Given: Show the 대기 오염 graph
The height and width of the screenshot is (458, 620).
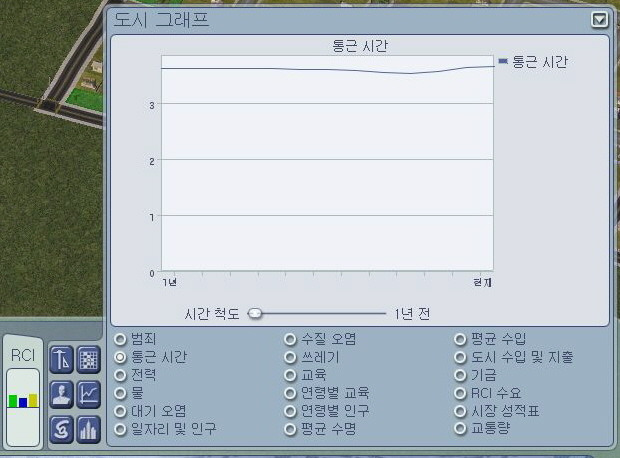Looking at the screenshot, I should [120, 411].
